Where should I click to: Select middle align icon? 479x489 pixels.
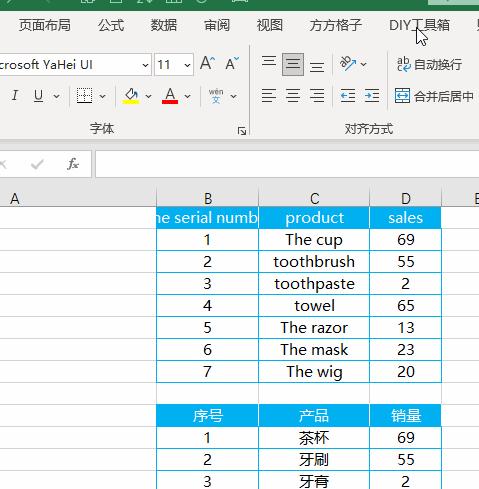pos(293,64)
